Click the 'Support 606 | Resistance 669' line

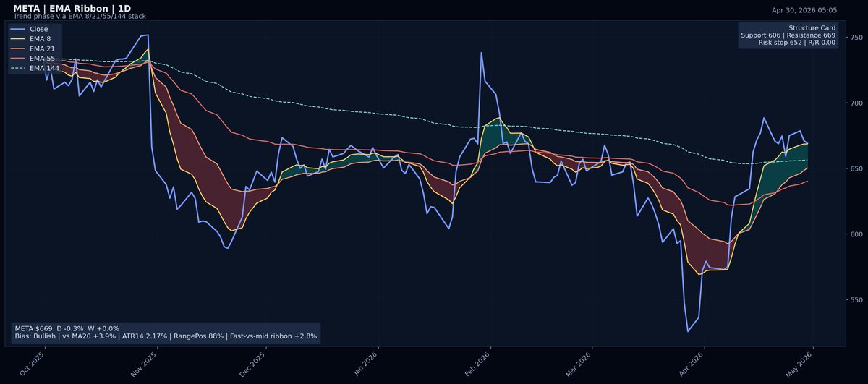click(x=788, y=35)
